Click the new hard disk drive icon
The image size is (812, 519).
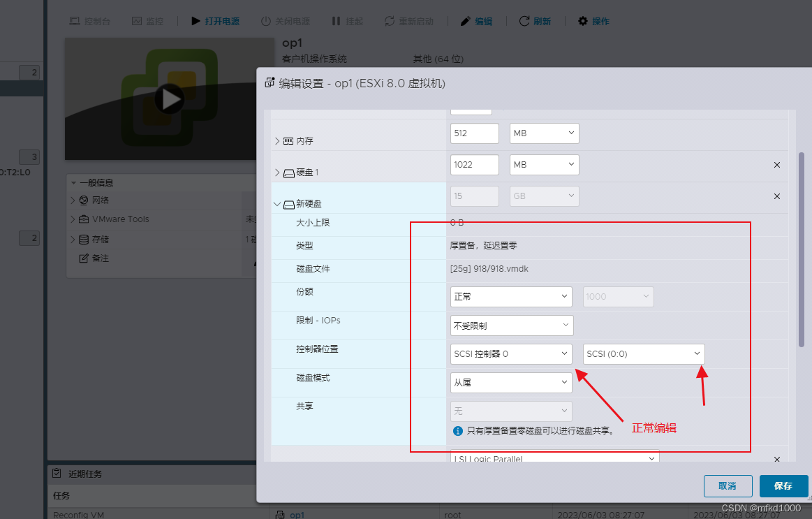[289, 205]
